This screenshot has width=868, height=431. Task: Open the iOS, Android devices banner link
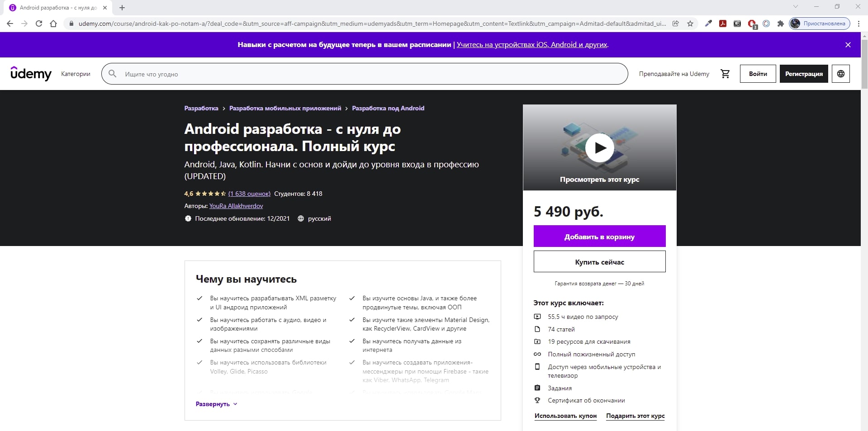[532, 45]
